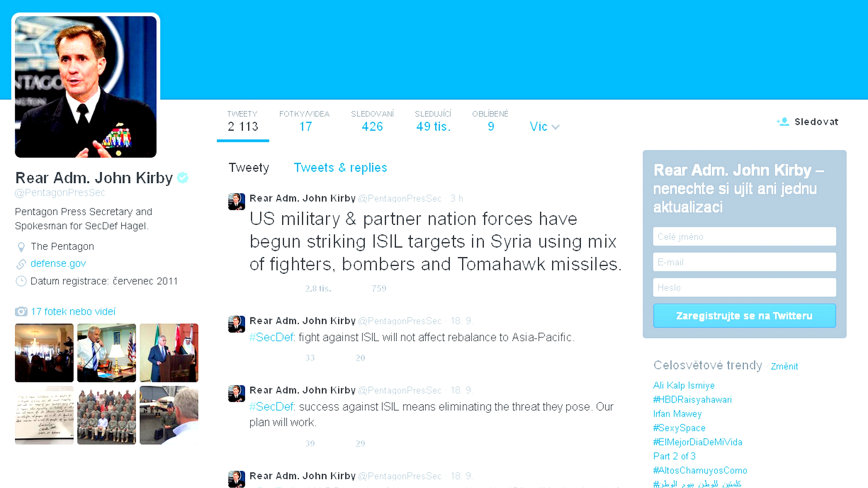This screenshot has height=488, width=868.
Task: Focus the Celé jméno input field
Action: [744, 236]
